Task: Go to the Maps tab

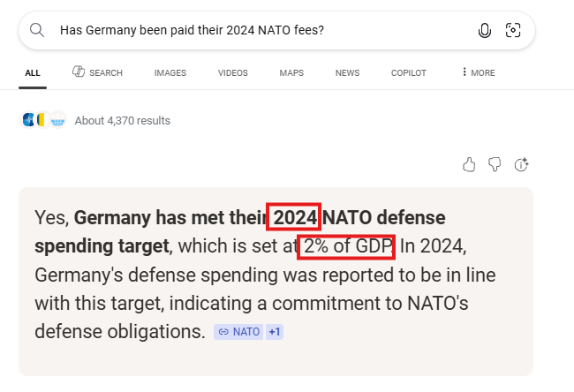Action: click(x=291, y=72)
